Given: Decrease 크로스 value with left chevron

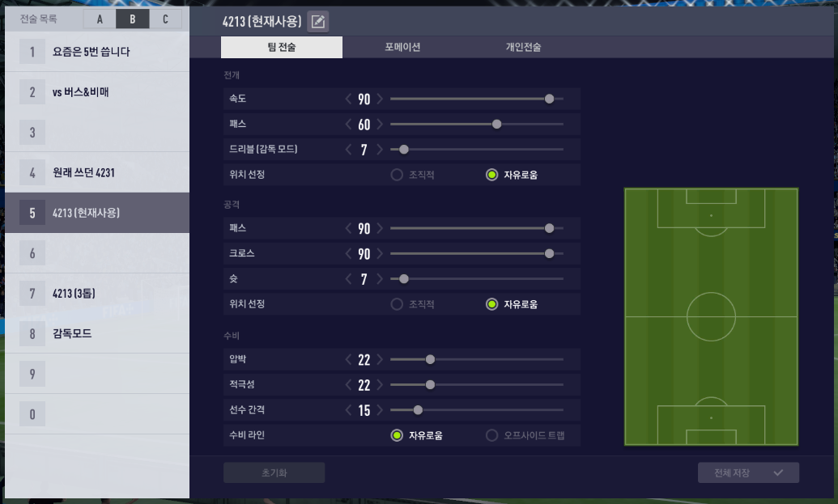Looking at the screenshot, I should point(348,254).
